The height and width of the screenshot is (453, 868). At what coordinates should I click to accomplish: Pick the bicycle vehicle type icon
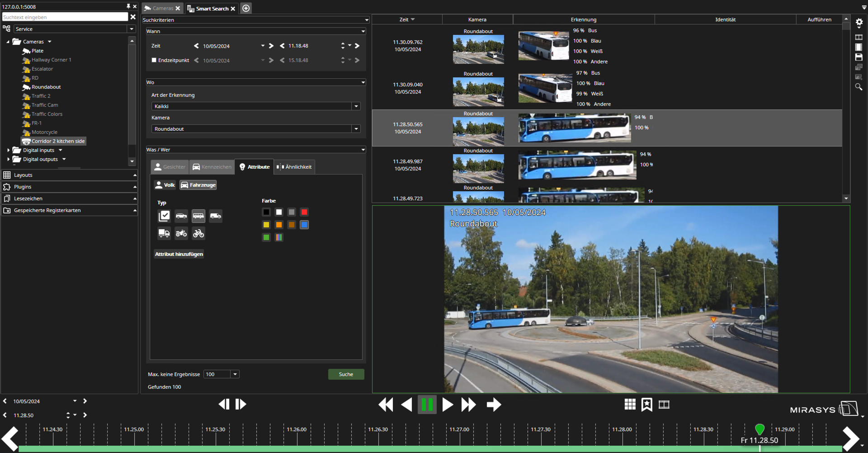[198, 233]
